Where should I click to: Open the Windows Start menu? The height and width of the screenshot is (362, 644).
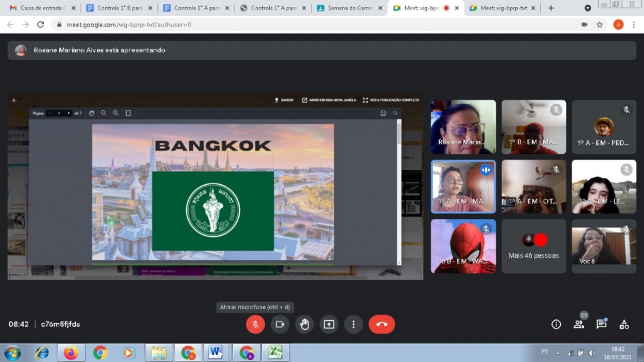12,353
